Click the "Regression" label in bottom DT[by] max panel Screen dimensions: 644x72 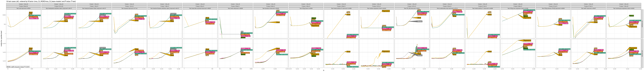pyautogui.click(x=527, y=40)
